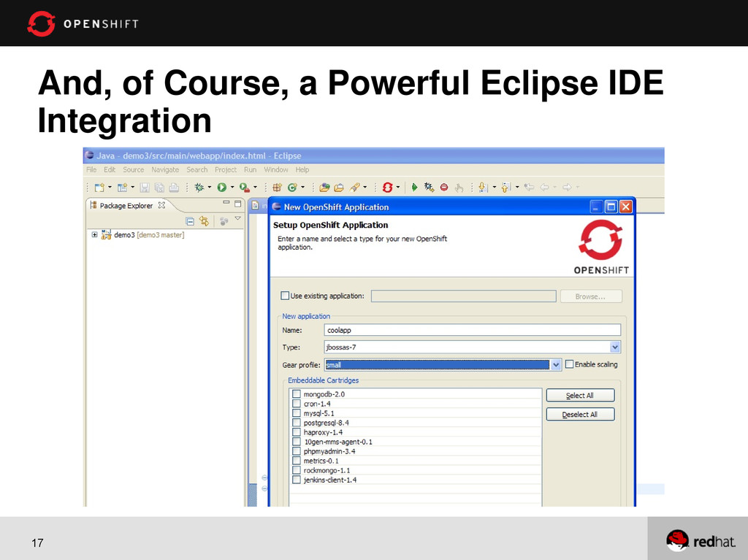Click the New Java Class icon
The height and width of the screenshot is (560, 748).
[x=292, y=188]
